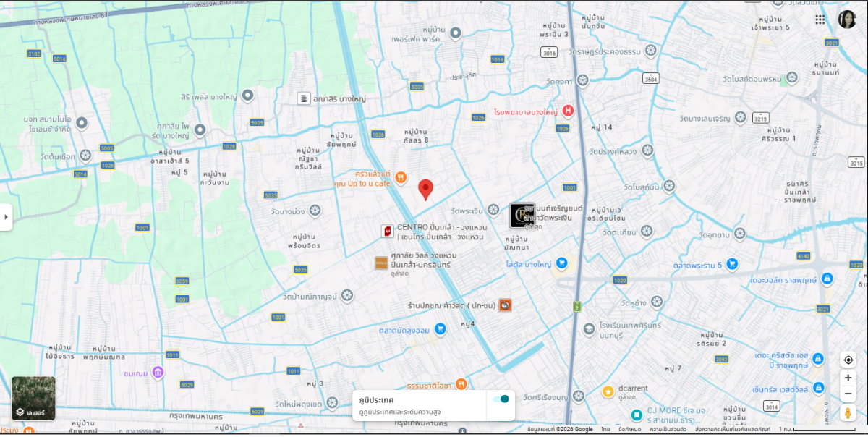This screenshot has height=437, width=868.
Task: Open the ศุภาลัย วิลล์ วงแหวน marker icon
Action: coord(382,263)
